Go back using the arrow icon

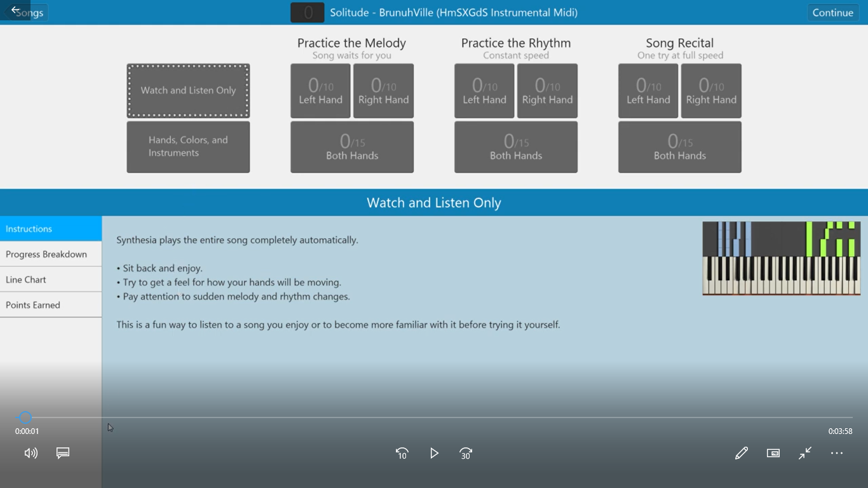[15, 10]
